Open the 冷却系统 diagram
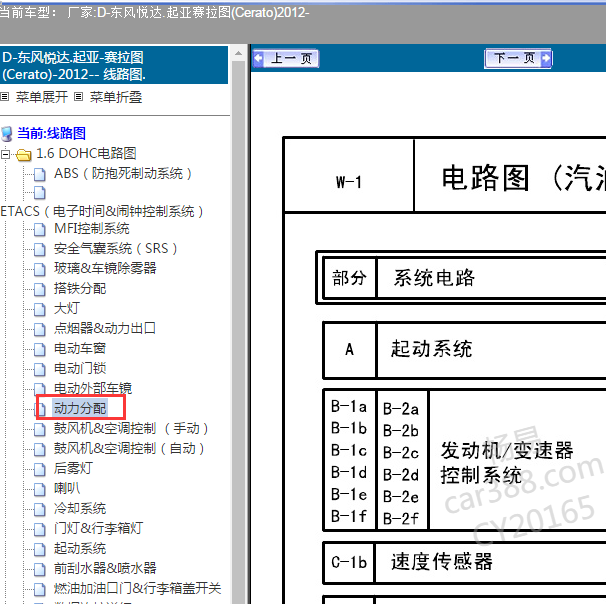This screenshot has height=604, width=606. (80, 509)
